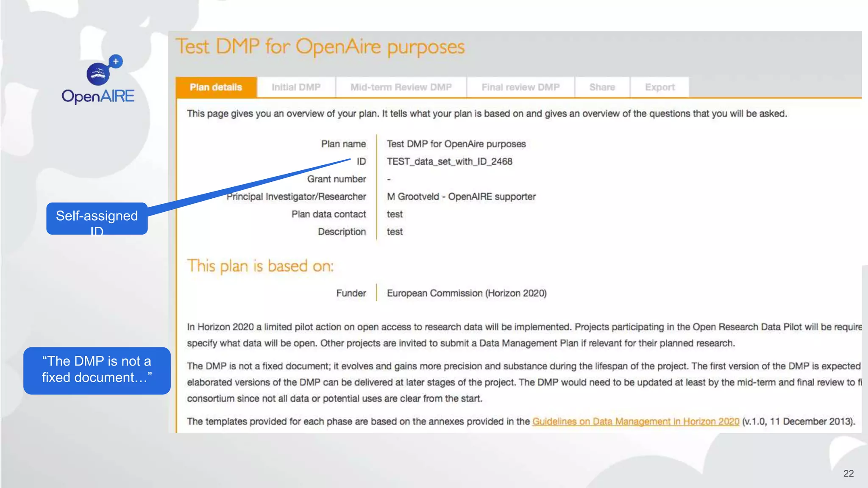Follow the Guidelines on Data Management in Horizon 2020 link
The height and width of the screenshot is (488, 868).
pyautogui.click(x=636, y=421)
